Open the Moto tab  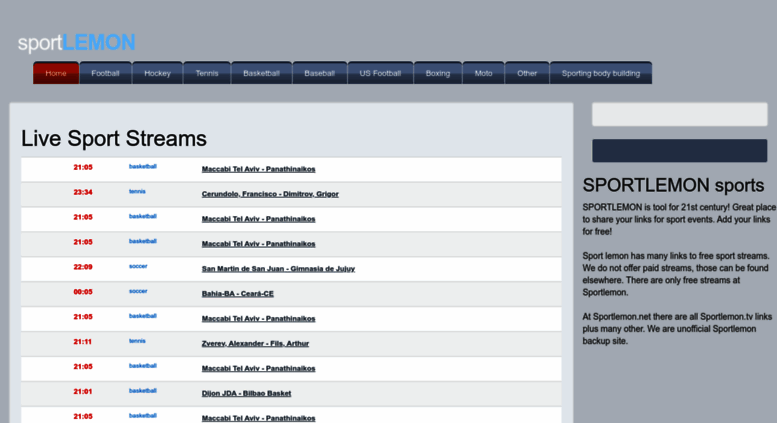click(x=484, y=73)
